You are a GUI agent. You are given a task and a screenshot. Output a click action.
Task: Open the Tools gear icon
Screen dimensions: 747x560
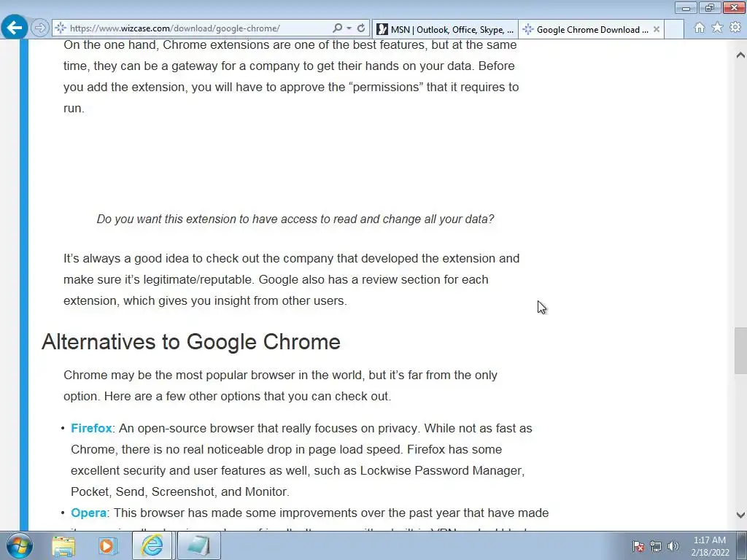pyautogui.click(x=735, y=28)
